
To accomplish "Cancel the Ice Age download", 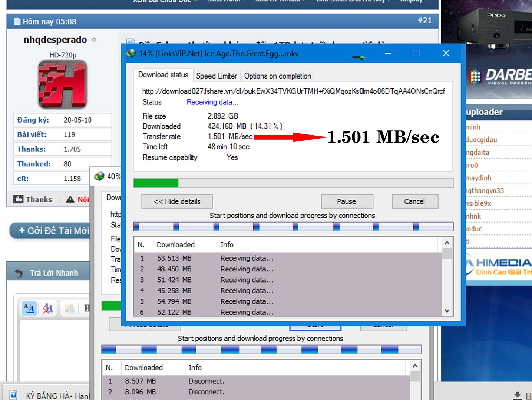I will click(414, 201).
